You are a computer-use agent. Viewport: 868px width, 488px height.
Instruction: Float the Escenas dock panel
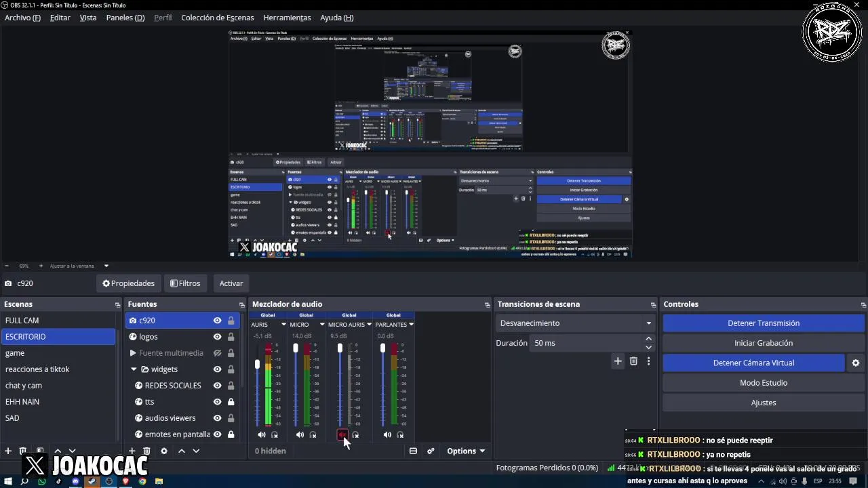point(117,305)
